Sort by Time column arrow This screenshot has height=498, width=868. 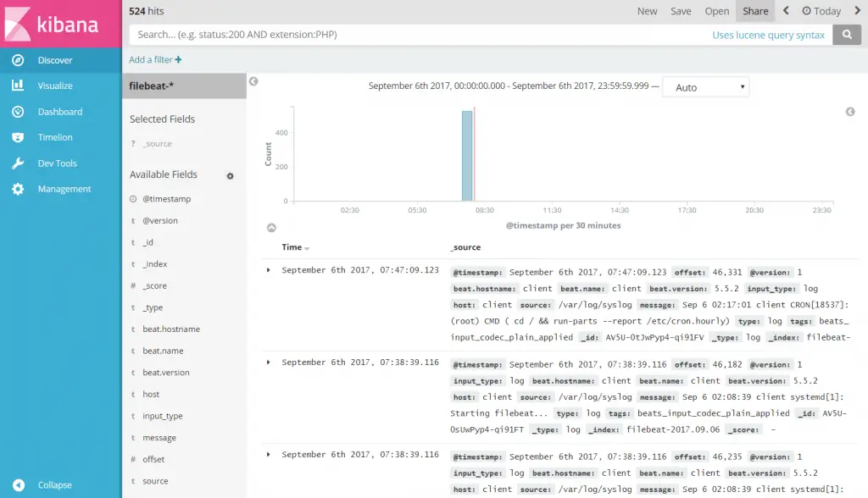[x=307, y=248]
